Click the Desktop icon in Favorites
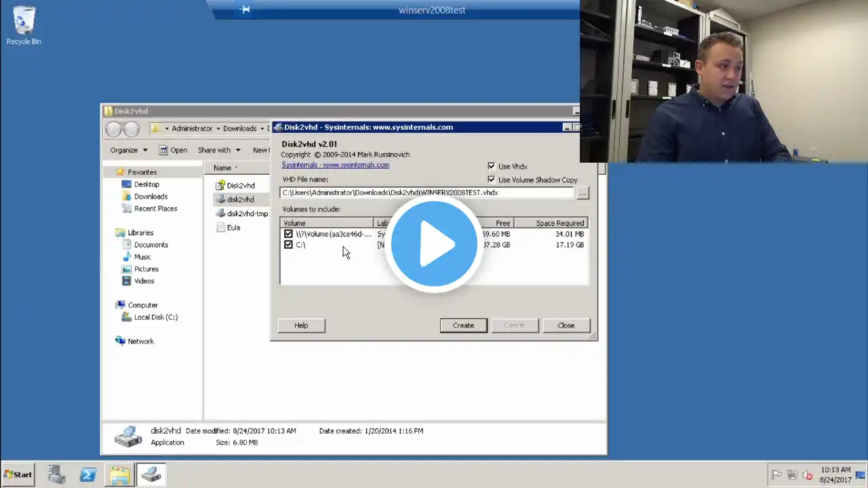Image resolution: width=868 pixels, height=488 pixels. pos(126,184)
